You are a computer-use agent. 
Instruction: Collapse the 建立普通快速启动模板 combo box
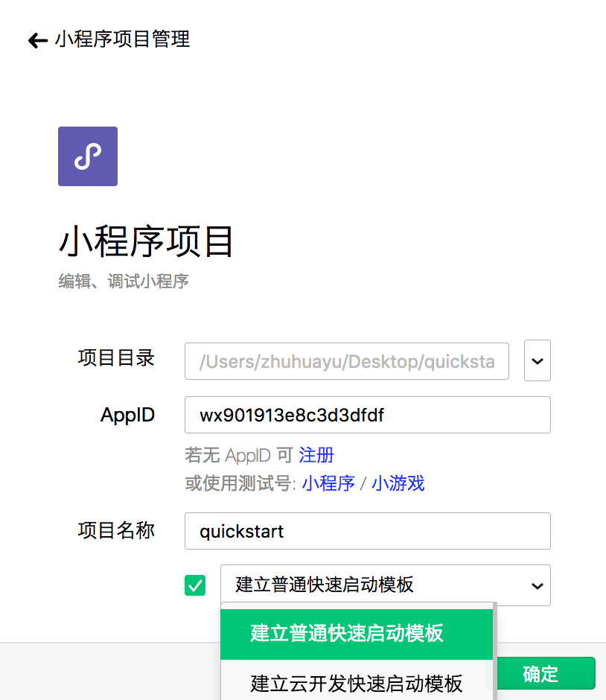coord(386,585)
